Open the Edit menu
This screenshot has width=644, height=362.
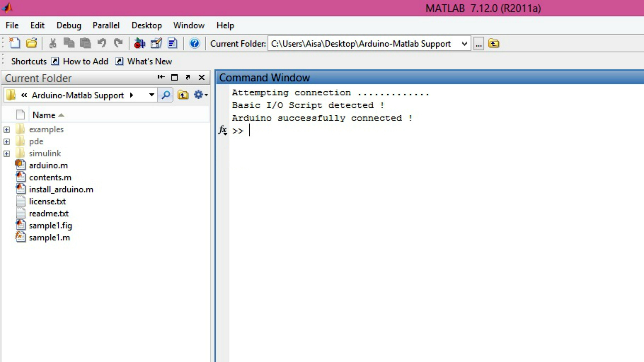point(37,25)
